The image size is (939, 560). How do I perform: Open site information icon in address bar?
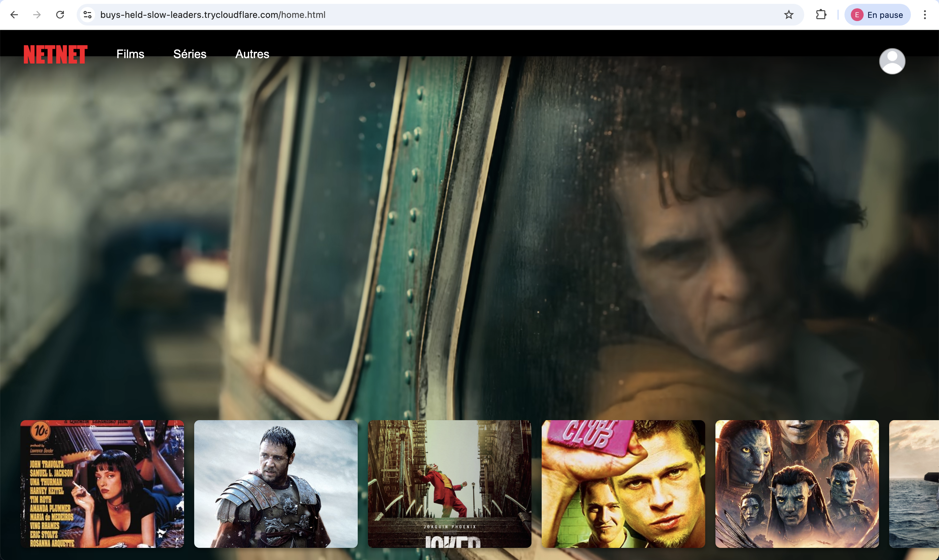click(88, 15)
